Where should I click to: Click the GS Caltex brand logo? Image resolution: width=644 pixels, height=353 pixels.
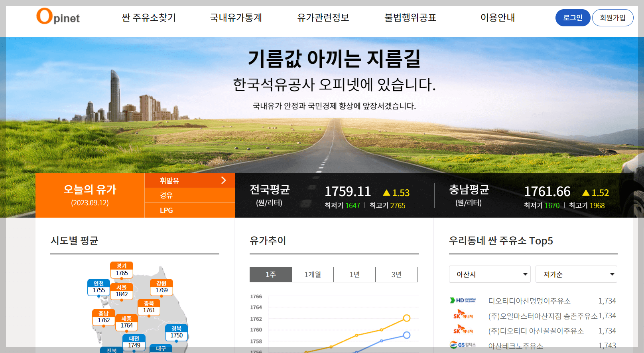point(463,345)
